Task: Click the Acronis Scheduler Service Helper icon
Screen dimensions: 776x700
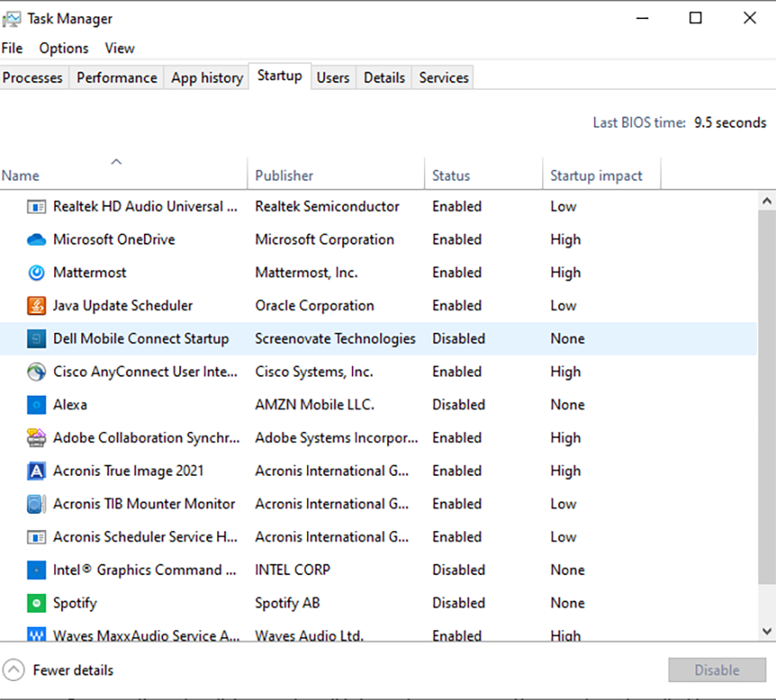Action: pyautogui.click(x=36, y=537)
